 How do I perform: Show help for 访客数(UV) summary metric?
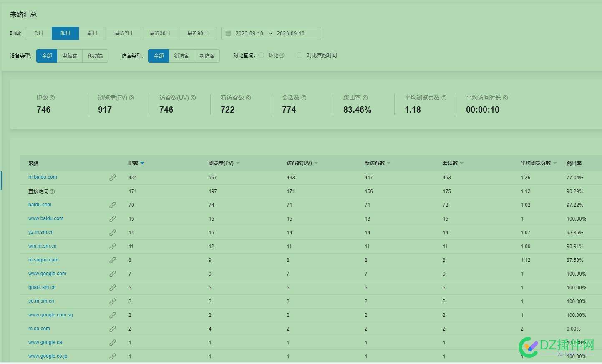point(193,98)
